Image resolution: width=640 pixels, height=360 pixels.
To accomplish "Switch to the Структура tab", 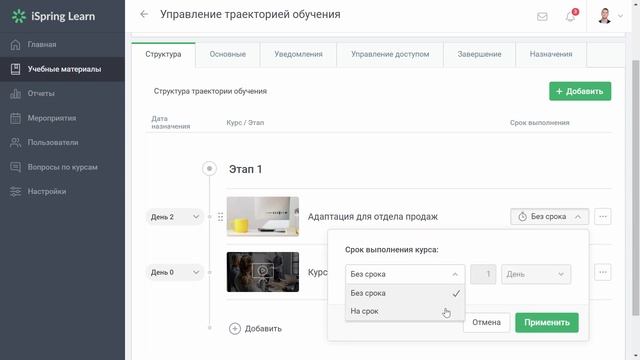I will tap(163, 54).
